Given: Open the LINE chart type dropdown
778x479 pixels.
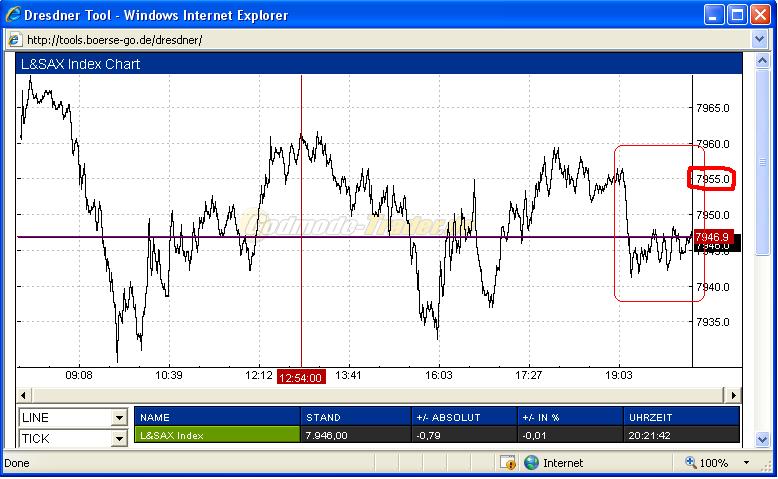Looking at the screenshot, I should pos(119,417).
